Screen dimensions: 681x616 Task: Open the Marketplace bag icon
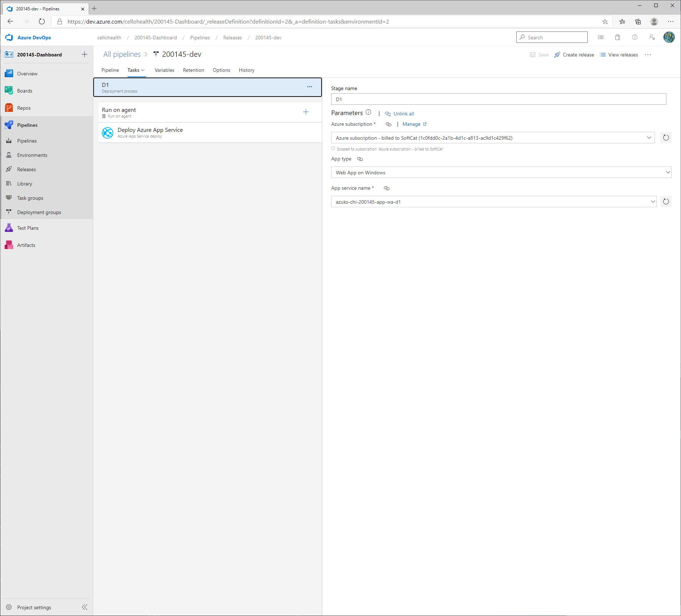618,37
